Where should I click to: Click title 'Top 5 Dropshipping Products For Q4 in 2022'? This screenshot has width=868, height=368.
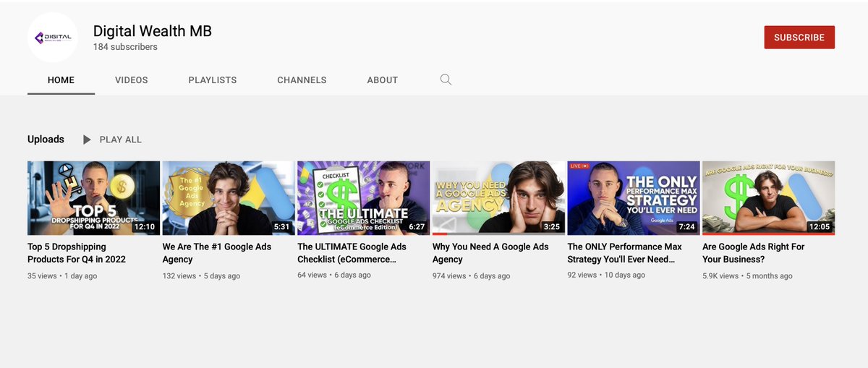point(77,253)
